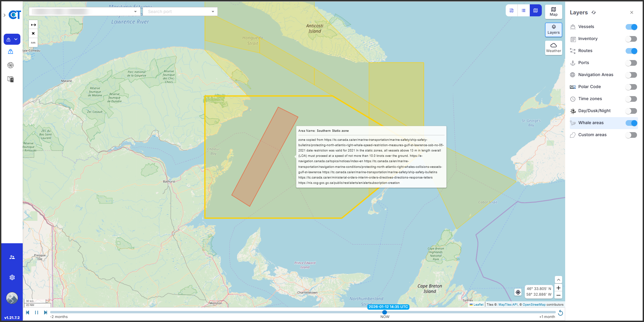Open settings gear in left sidebar

tap(12, 278)
